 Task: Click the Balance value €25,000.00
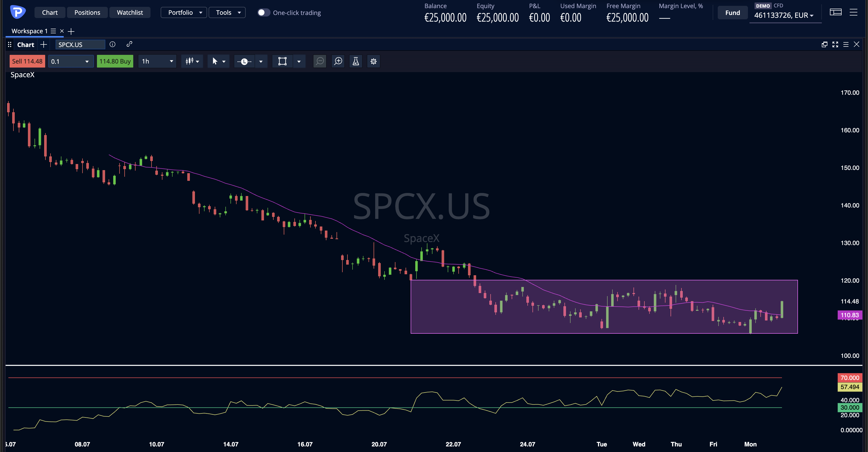[x=445, y=18]
